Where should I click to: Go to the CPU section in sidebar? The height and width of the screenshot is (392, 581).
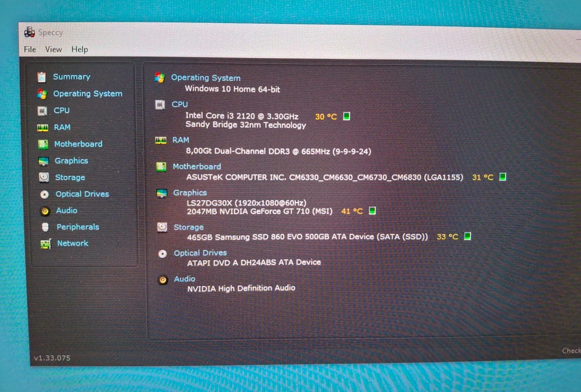62,111
